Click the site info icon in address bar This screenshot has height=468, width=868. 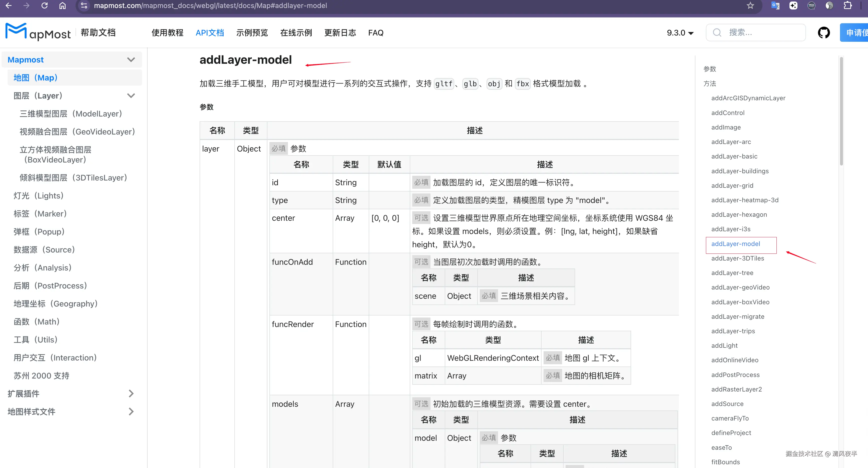click(x=84, y=6)
